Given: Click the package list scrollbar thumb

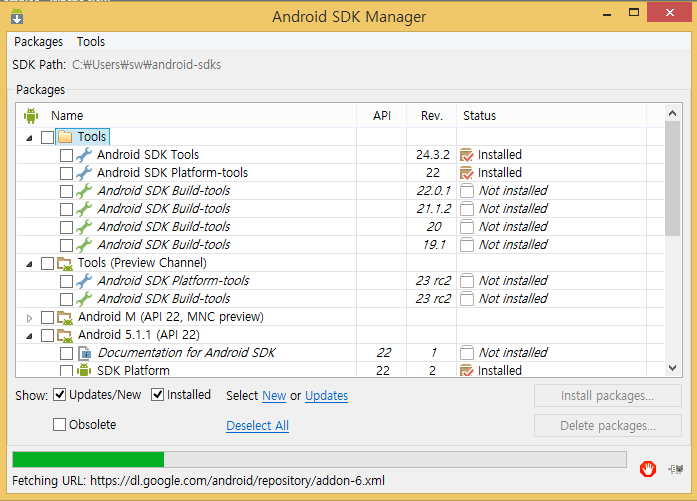Looking at the screenshot, I should point(673,178).
